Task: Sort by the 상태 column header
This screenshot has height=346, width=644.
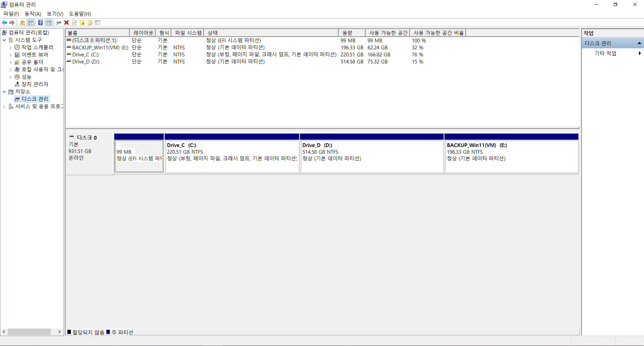Action: pyautogui.click(x=271, y=33)
